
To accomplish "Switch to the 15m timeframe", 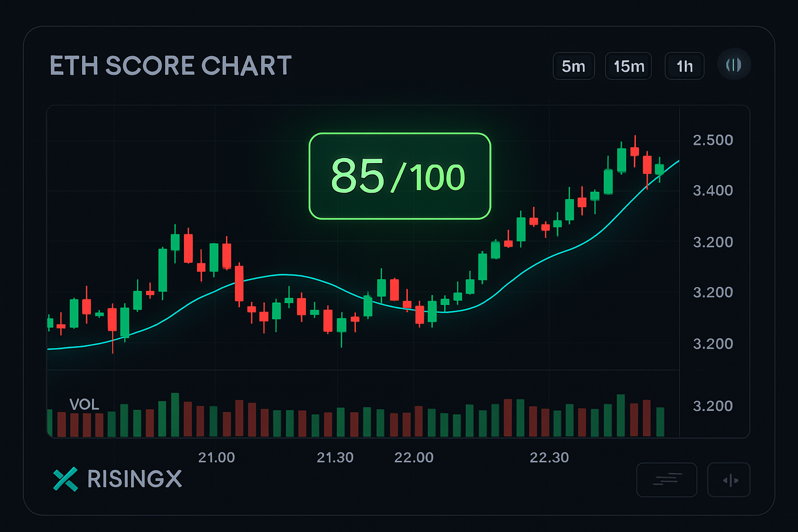I will coord(629,66).
